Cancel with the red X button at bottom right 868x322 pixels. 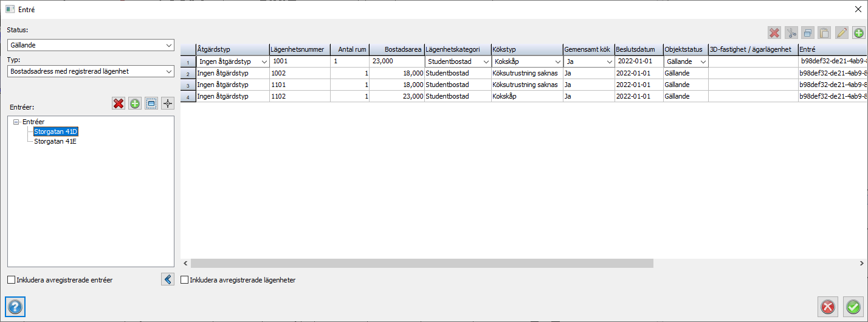tap(828, 307)
